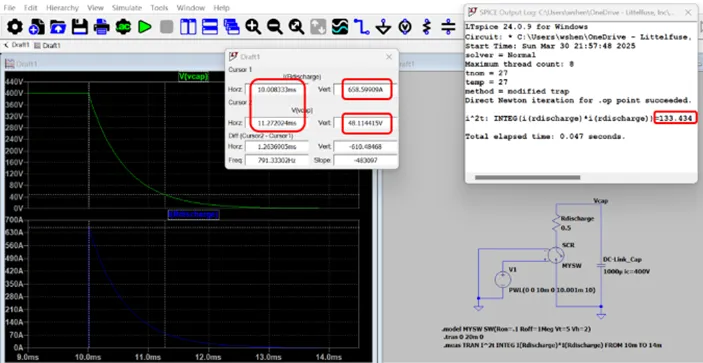Select the Ground symbol tool
The image size is (703, 363).
click(x=383, y=27)
